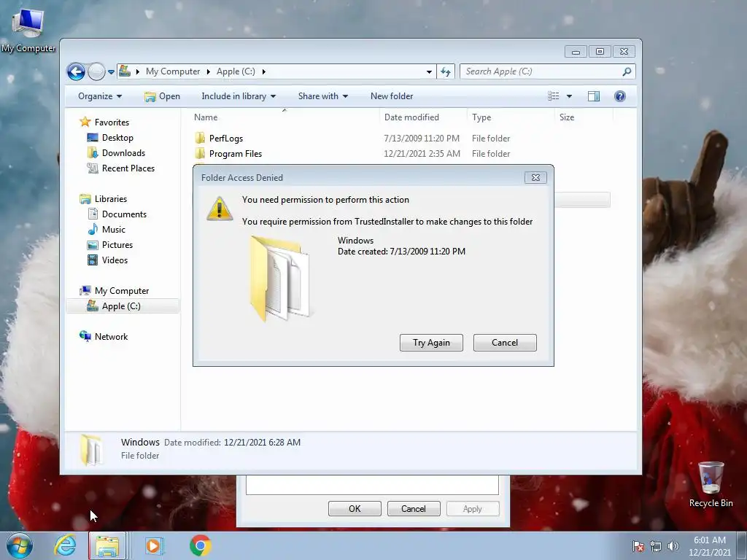Image resolution: width=747 pixels, height=560 pixels.
Task: Select the PerfLogs folder
Action: coord(219,139)
